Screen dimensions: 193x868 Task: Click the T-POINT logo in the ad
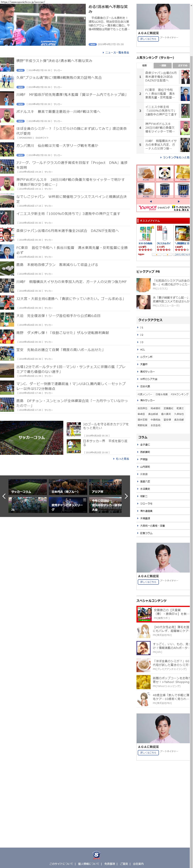point(181,208)
